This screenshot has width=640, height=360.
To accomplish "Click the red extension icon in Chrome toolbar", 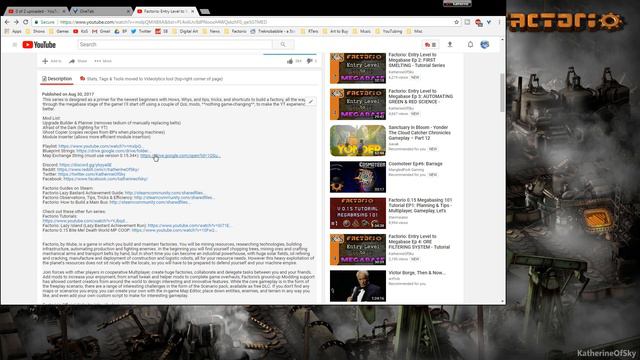I will tap(478, 22).
